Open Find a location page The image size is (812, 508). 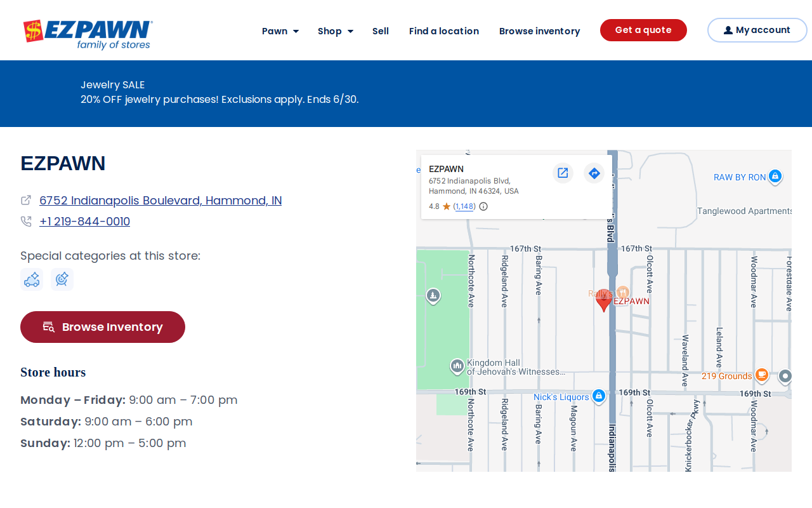click(x=444, y=31)
